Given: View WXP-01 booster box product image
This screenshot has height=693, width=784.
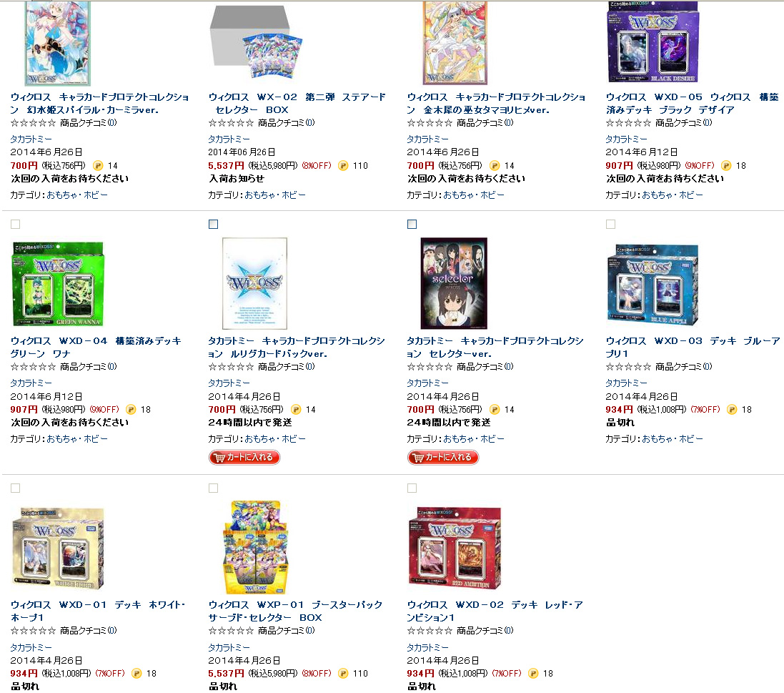Looking at the screenshot, I should 256,547.
